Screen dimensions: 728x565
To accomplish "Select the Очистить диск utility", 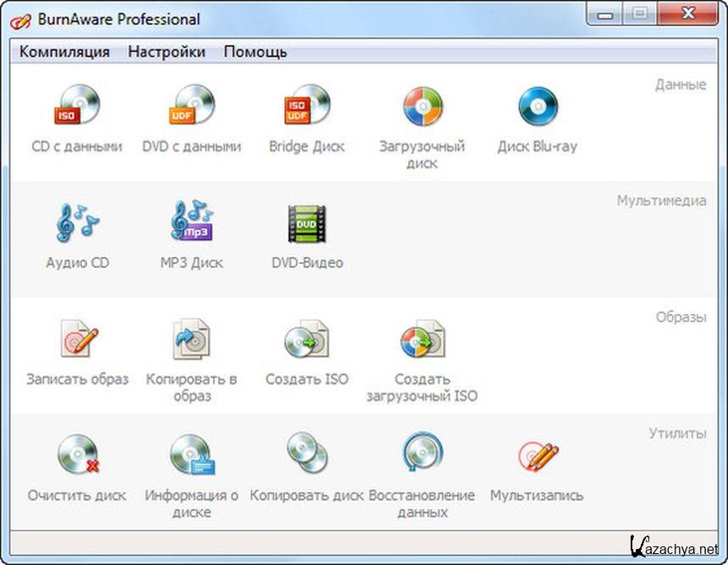I will (77, 456).
